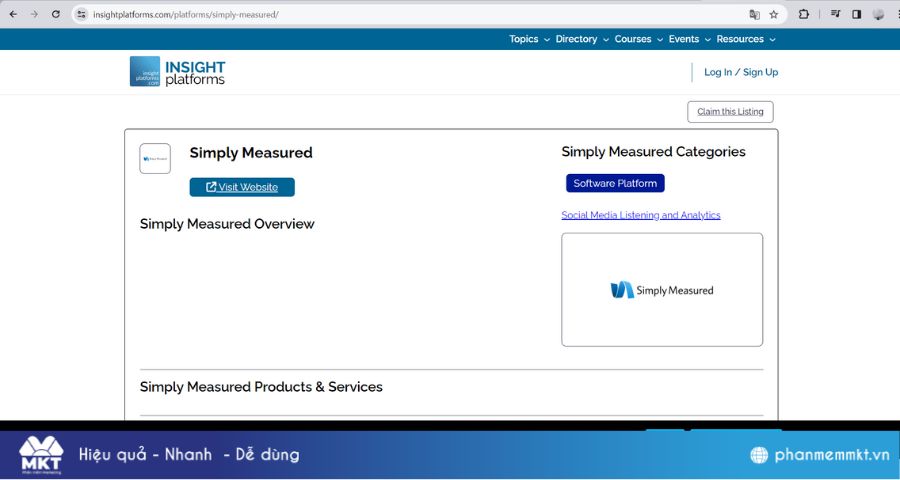Click the Claim this Listing button
Image resolution: width=900 pixels, height=480 pixels.
point(730,112)
